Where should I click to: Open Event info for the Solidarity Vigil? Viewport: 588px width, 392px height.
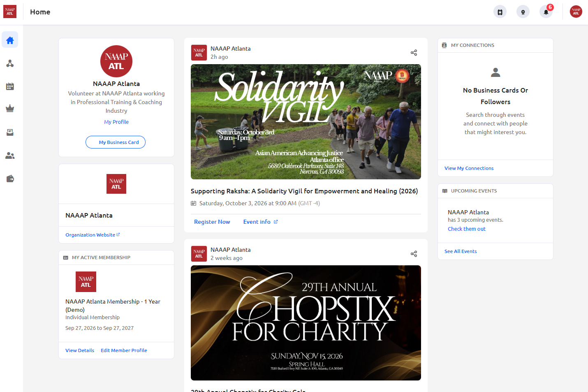pos(257,222)
